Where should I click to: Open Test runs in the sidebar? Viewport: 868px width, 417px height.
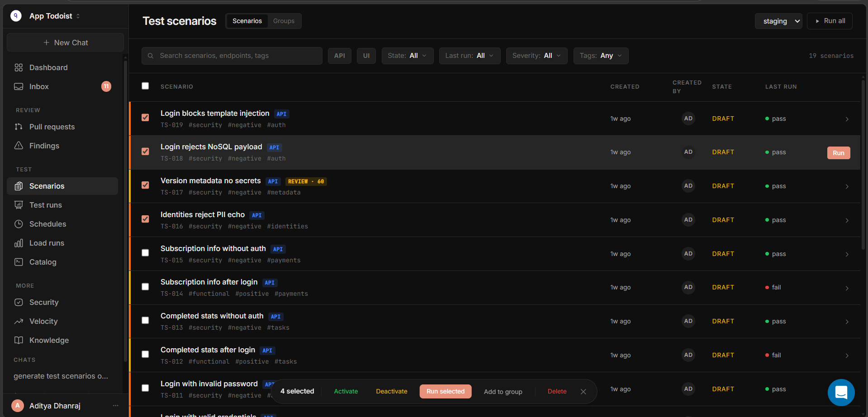tap(62, 205)
